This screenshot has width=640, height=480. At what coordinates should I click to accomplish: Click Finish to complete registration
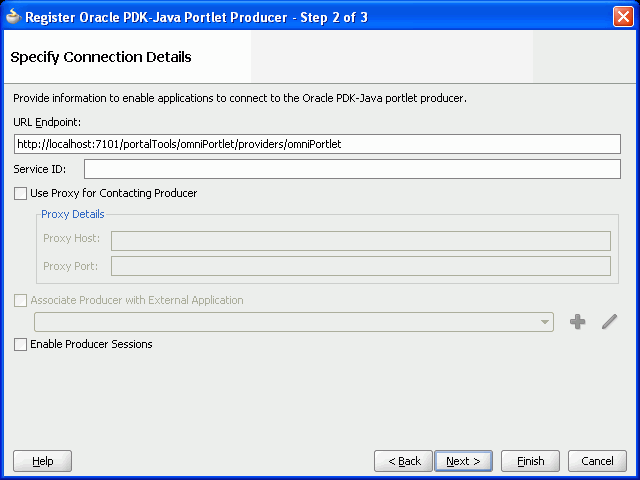530,461
